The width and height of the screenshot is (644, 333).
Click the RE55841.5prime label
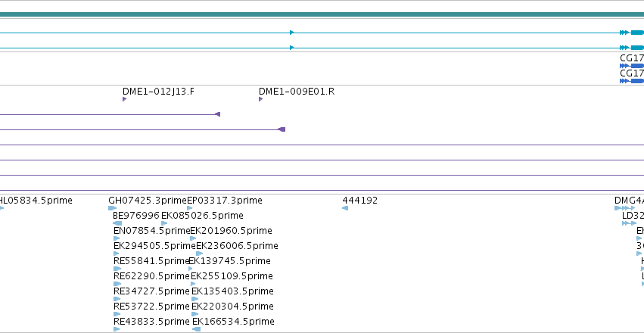pyautogui.click(x=151, y=261)
